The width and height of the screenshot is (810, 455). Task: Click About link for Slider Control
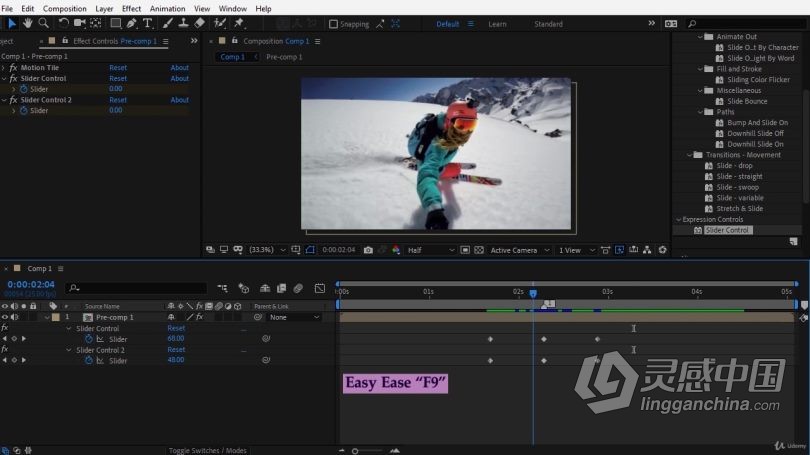pyautogui.click(x=179, y=79)
